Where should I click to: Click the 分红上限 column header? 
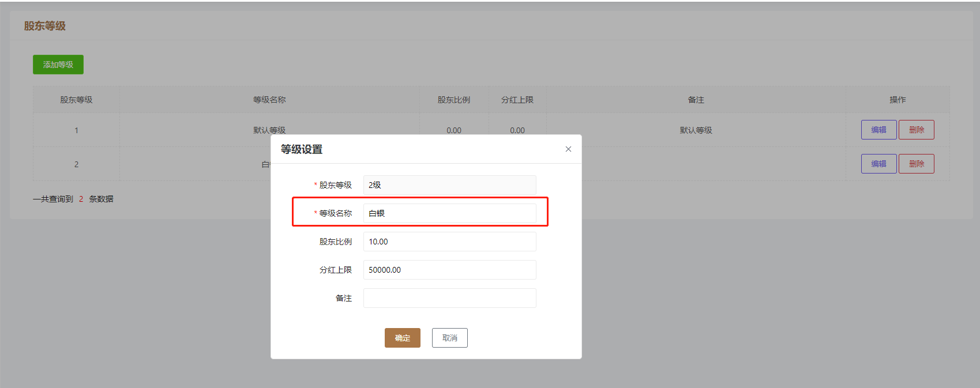point(517,100)
